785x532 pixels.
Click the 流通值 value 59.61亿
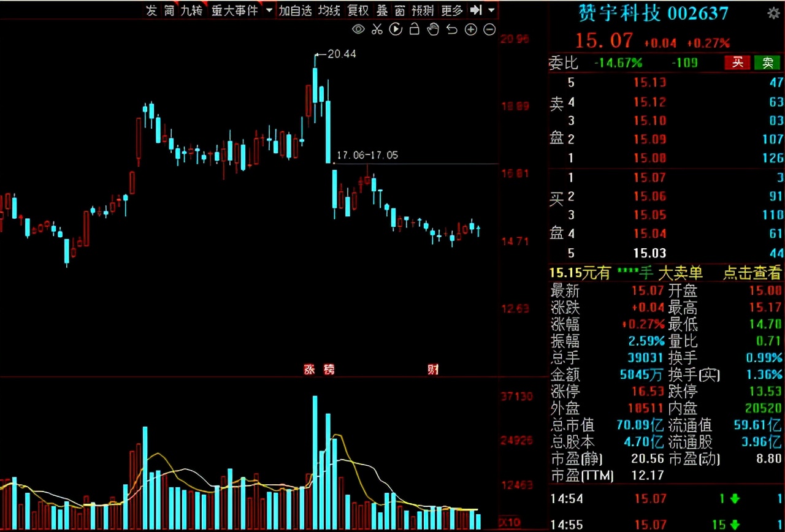(x=758, y=425)
